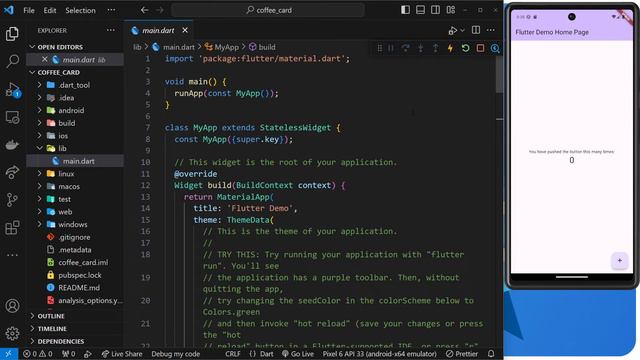Open the Docker view

point(12,145)
